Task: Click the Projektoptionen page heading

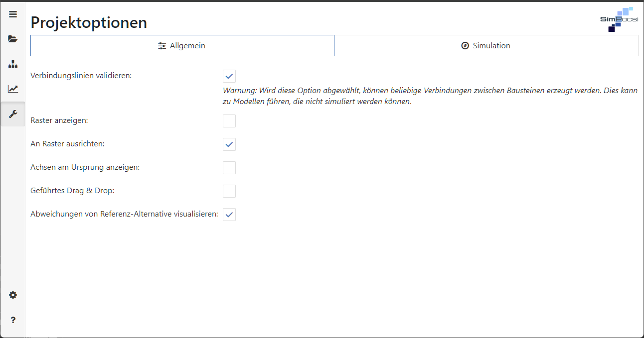Action: pos(89,22)
